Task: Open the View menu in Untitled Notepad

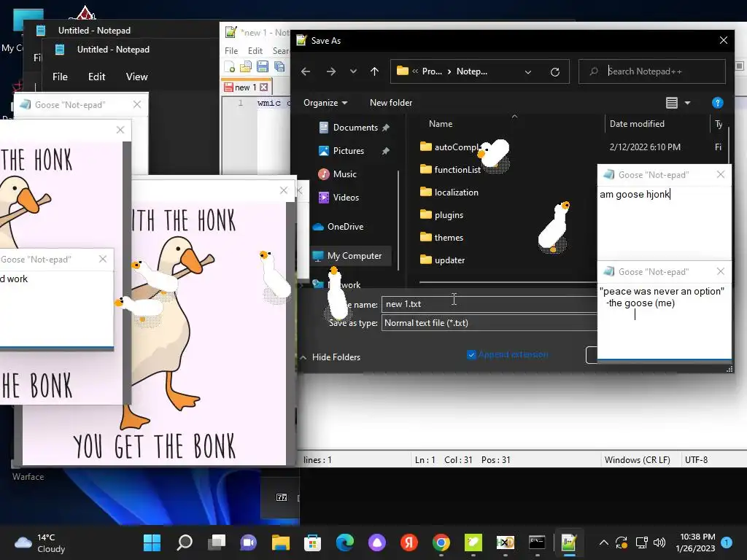Action: pos(136,77)
